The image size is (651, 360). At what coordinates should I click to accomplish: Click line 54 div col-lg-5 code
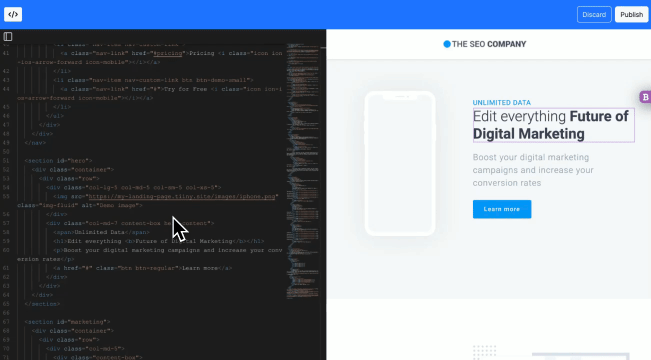134,188
